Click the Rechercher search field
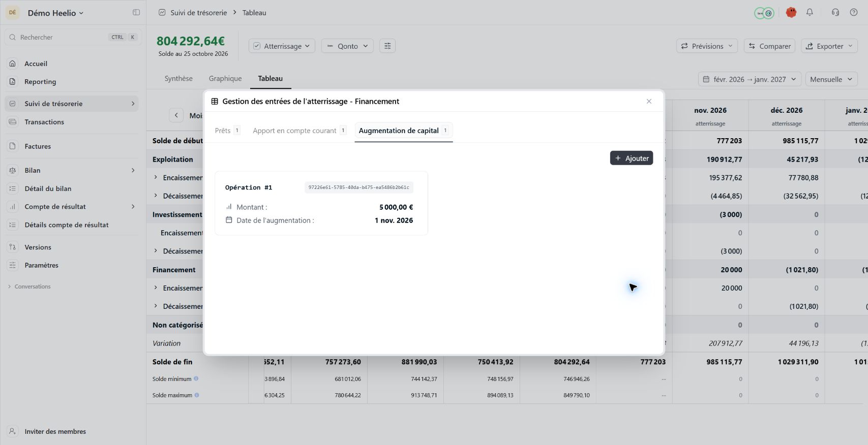868x445 pixels. click(x=73, y=37)
